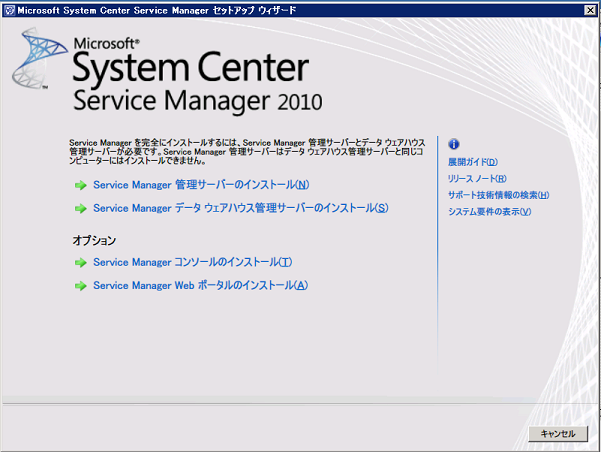Click the オプション section heading
601x452 pixels.
point(94,241)
